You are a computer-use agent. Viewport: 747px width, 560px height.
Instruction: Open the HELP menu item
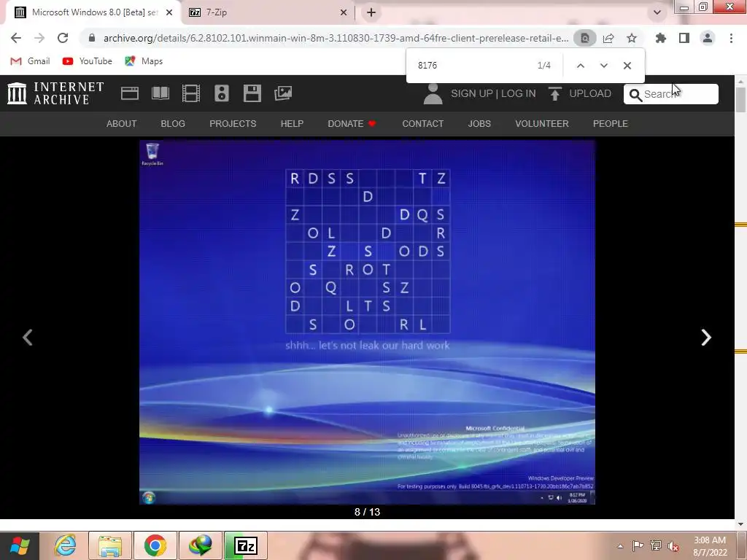(x=292, y=124)
